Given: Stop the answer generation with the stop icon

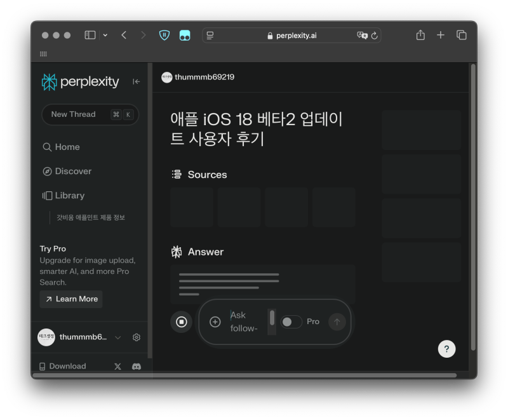Looking at the screenshot, I should coord(181,322).
